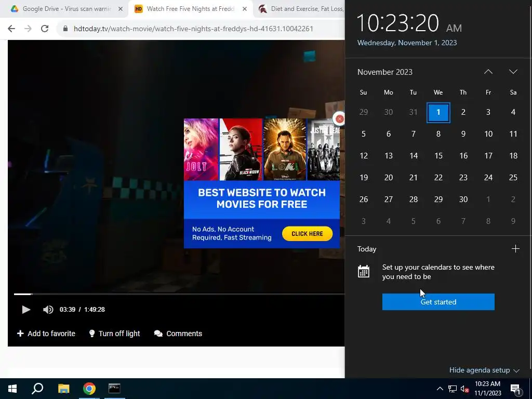Click the Loki poster in the ad
Viewport: 532px width, 399px height.
click(285, 149)
